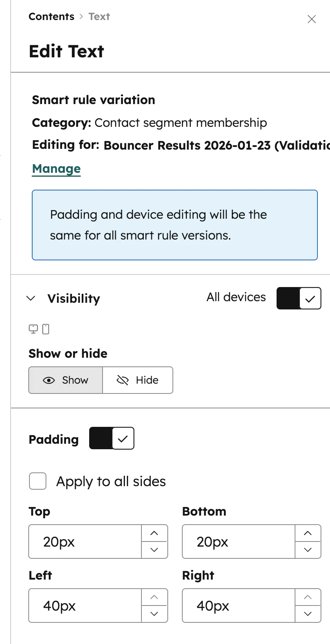Close the Edit Text panel

[312, 19]
